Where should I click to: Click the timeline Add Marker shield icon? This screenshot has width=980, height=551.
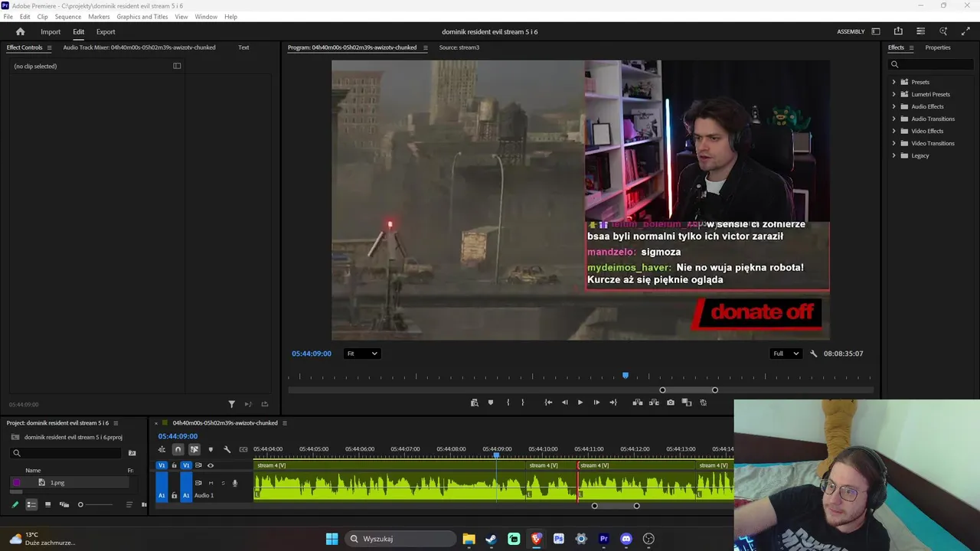click(211, 450)
